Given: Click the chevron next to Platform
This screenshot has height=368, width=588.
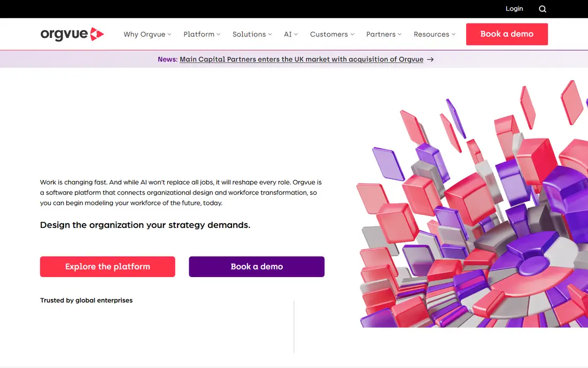Looking at the screenshot, I should (218, 35).
